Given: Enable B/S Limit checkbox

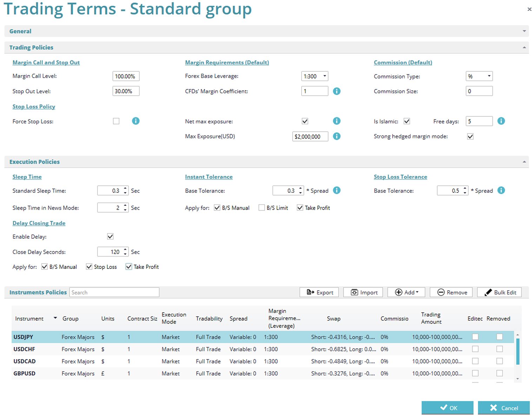Looking at the screenshot, I should [261, 208].
